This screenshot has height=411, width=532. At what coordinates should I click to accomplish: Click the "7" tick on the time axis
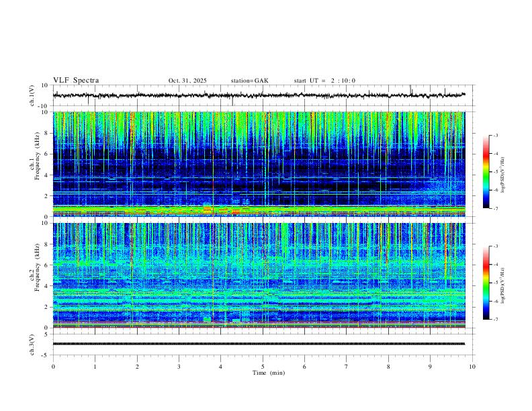point(347,367)
